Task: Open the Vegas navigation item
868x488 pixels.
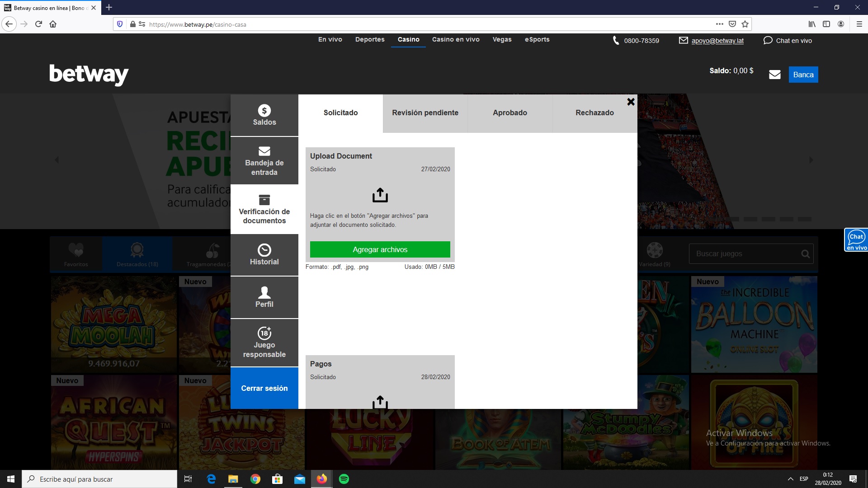Action: pyautogui.click(x=502, y=39)
